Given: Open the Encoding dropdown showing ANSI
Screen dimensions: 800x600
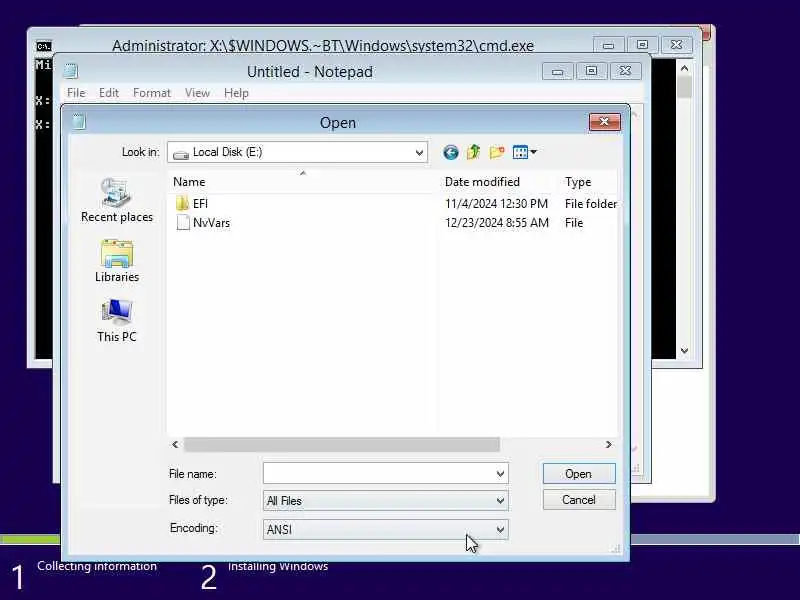Looking at the screenshot, I should click(385, 530).
